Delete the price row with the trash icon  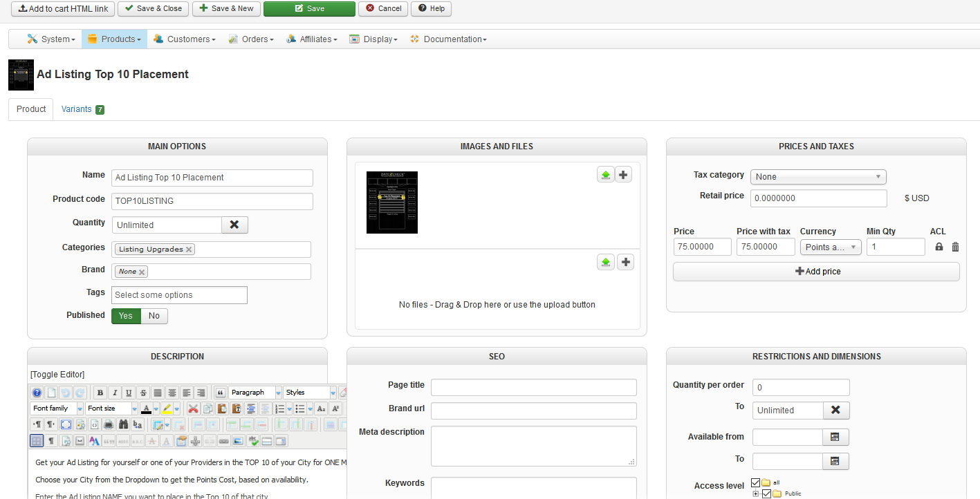tap(955, 247)
